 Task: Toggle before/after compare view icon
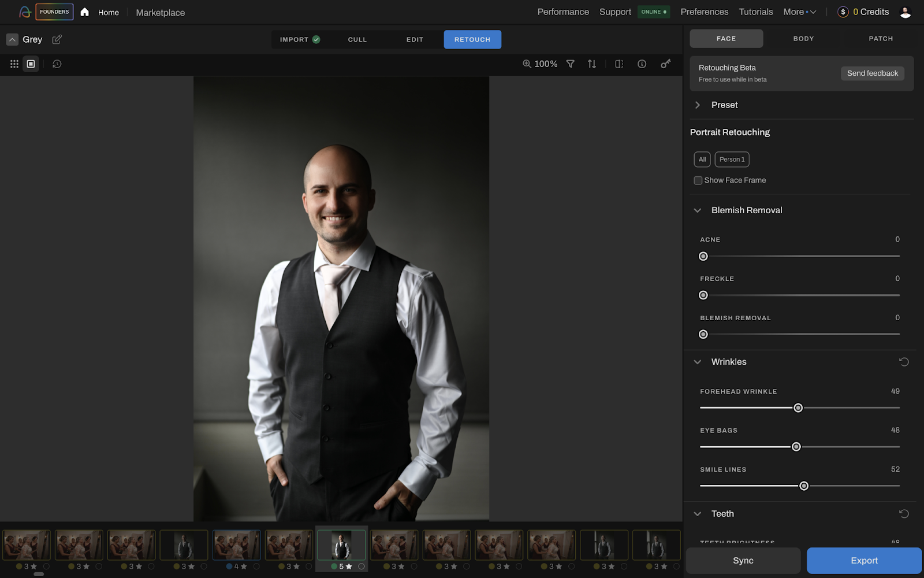[x=619, y=64]
